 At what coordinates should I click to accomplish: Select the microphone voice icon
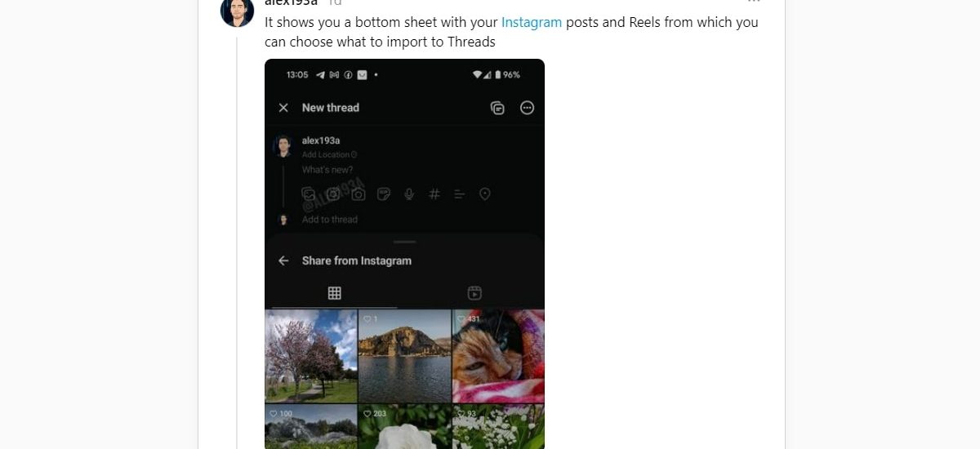pyautogui.click(x=409, y=194)
